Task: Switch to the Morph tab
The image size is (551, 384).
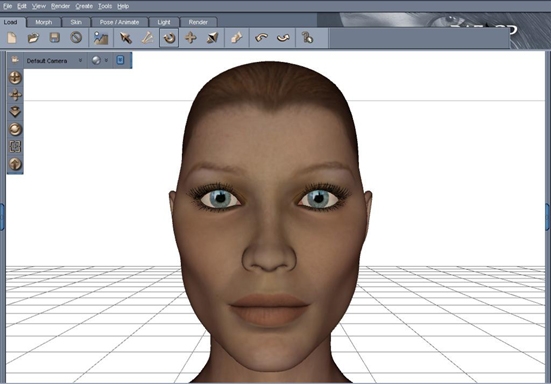Action: (x=44, y=22)
